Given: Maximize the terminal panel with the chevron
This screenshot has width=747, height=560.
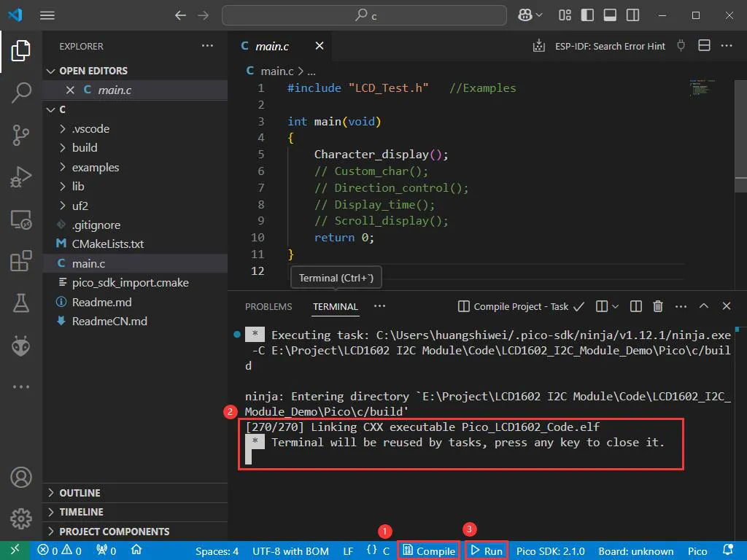Looking at the screenshot, I should coord(704,306).
